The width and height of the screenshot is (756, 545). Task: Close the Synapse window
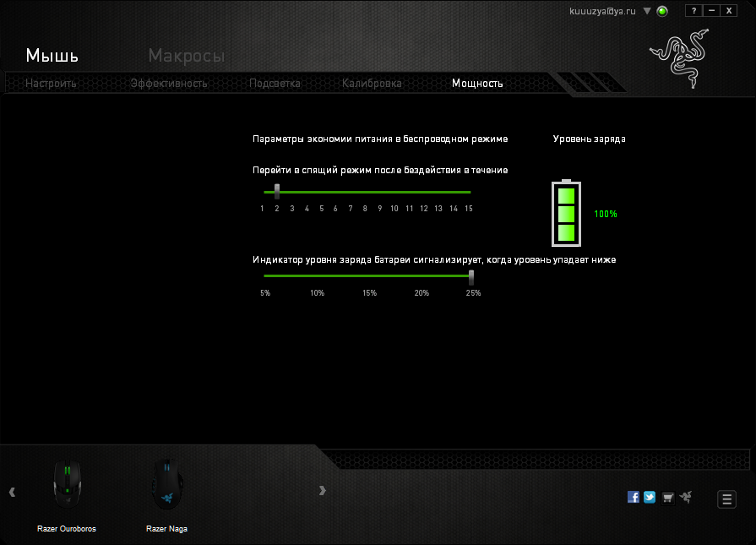coord(729,11)
